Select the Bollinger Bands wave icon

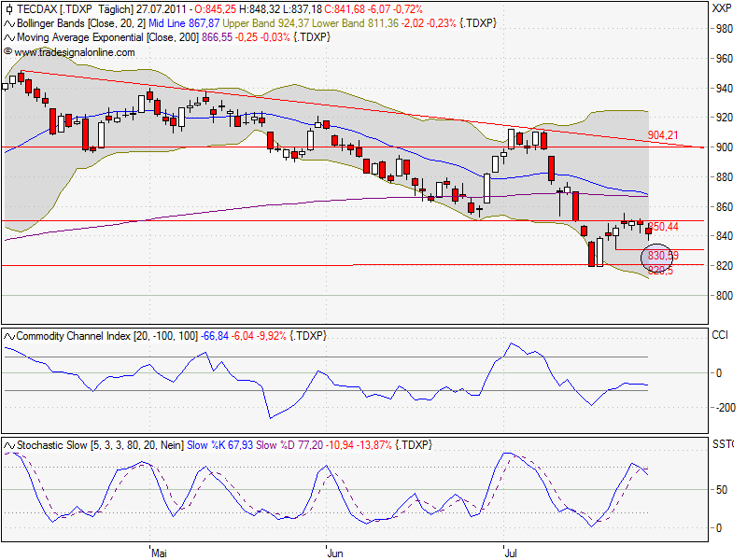click(x=8, y=25)
